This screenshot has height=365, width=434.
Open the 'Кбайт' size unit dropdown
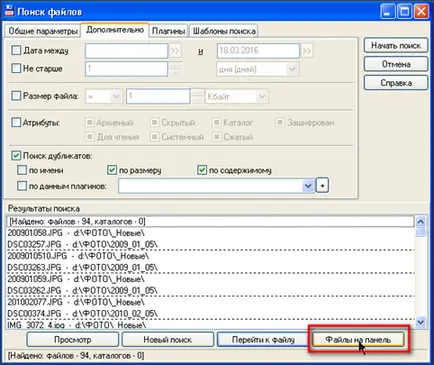[262, 97]
